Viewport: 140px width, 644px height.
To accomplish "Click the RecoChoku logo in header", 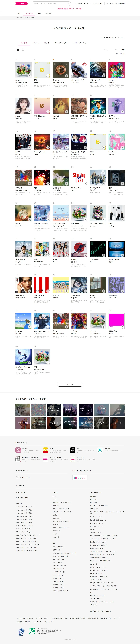I will pyautogui.click(x=21, y=3).
